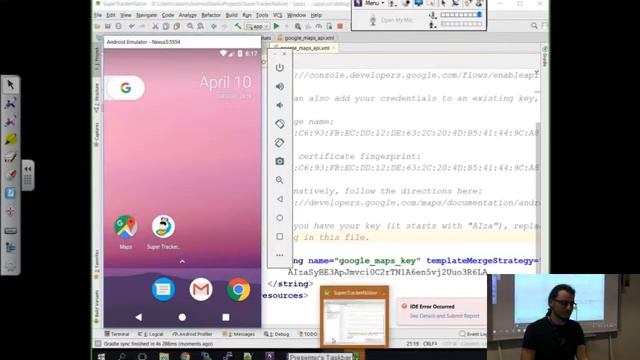Open the Window menu
The height and width of the screenshot is (360, 640).
(296, 15)
